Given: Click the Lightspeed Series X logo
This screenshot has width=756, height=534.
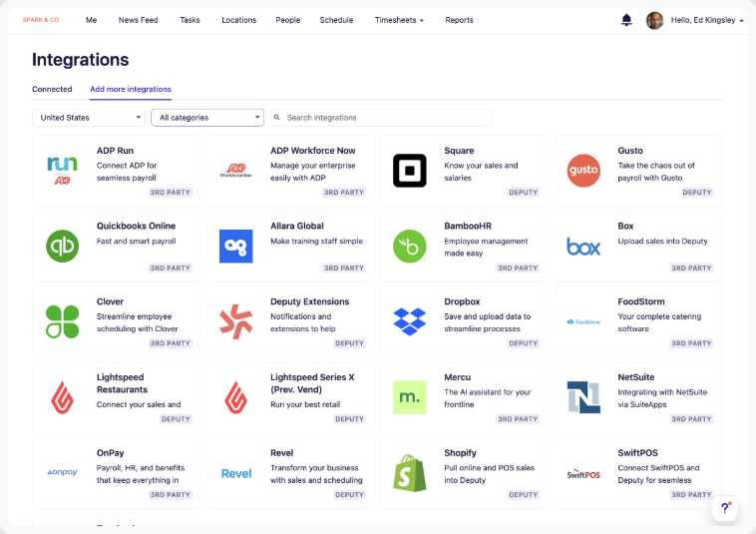Looking at the screenshot, I should (x=235, y=397).
